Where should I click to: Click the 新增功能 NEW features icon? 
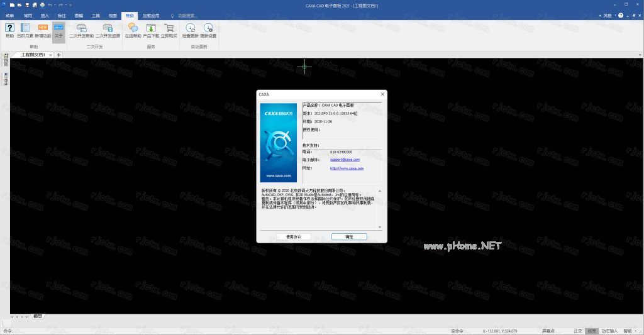(43, 28)
